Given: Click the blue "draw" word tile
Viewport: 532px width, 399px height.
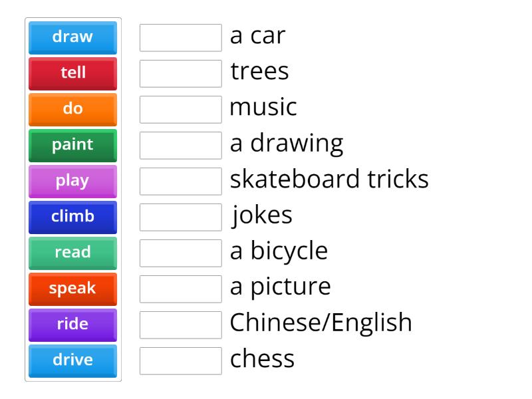Looking at the screenshot, I should pos(73,37).
